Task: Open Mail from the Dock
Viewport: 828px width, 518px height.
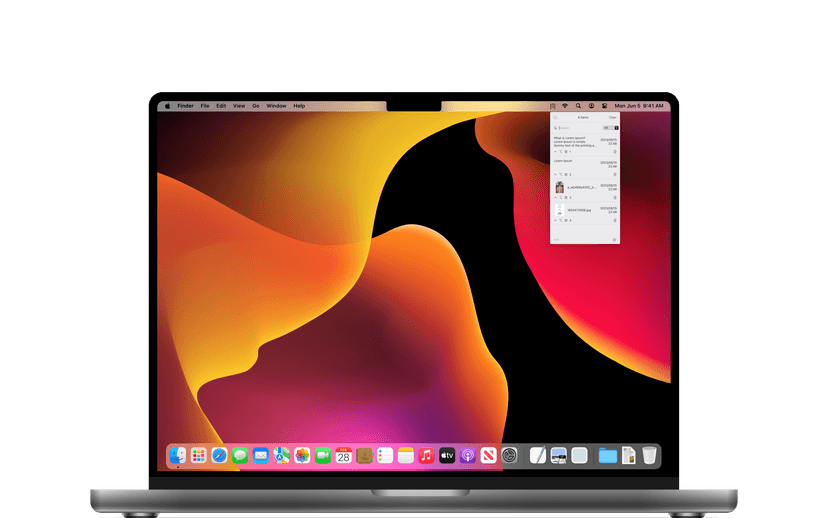Action: pyautogui.click(x=260, y=455)
